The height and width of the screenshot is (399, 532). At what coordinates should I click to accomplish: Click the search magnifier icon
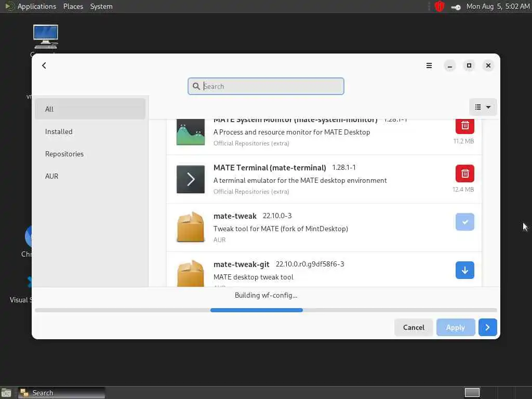(x=196, y=86)
